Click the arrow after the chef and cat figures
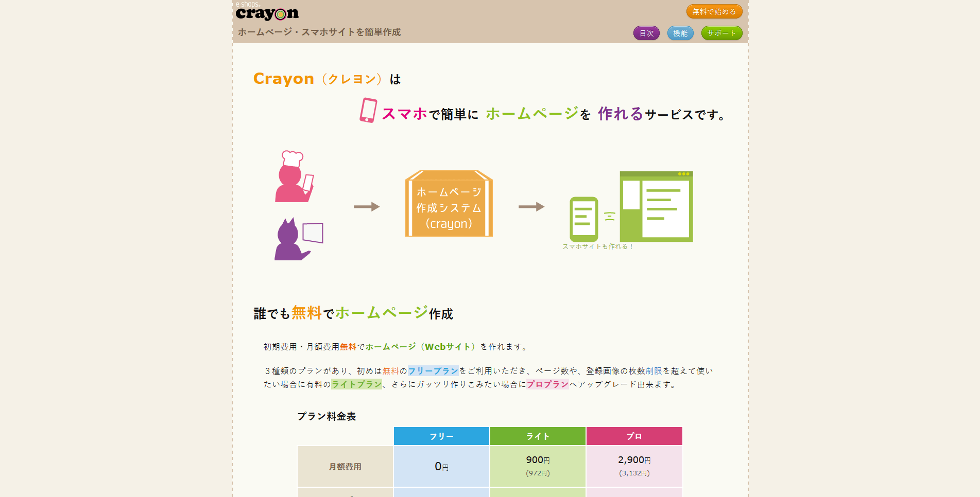This screenshot has height=497, width=980. pos(367,207)
